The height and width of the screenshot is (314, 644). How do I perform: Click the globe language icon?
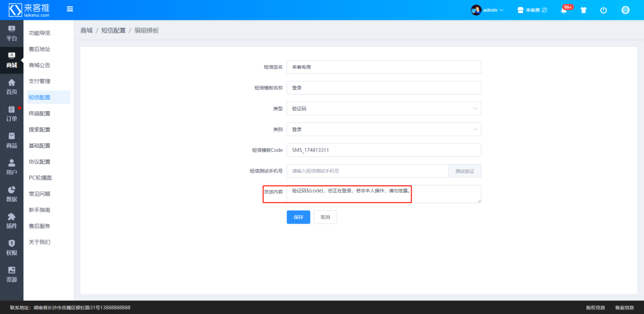click(x=626, y=10)
